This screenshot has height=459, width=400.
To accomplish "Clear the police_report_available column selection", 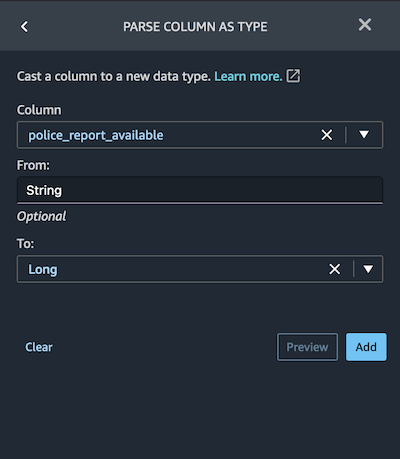I will coord(327,135).
